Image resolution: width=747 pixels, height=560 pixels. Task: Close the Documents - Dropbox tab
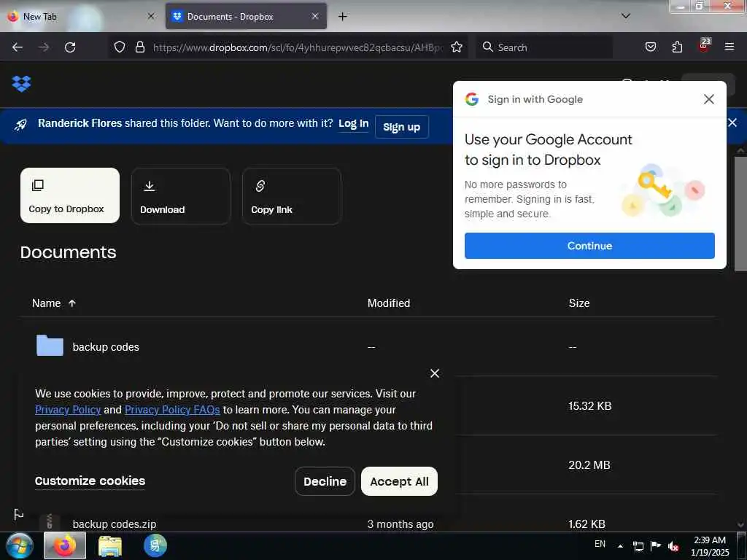tap(315, 16)
